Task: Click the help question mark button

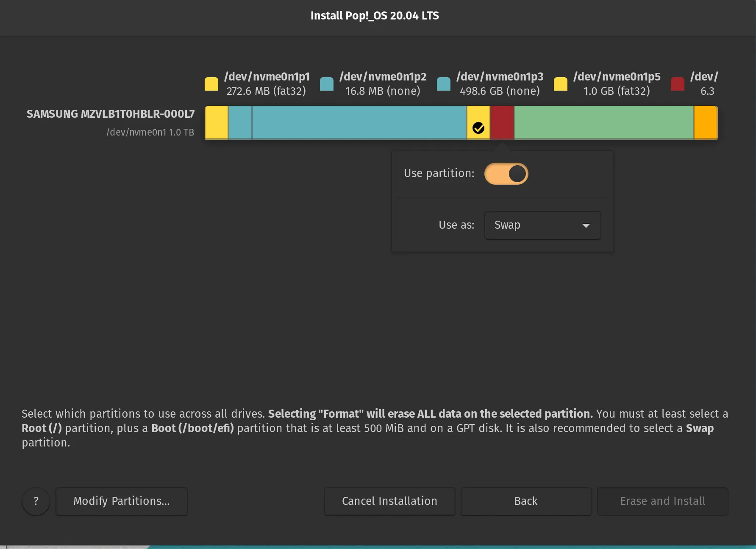Action: [x=36, y=501]
